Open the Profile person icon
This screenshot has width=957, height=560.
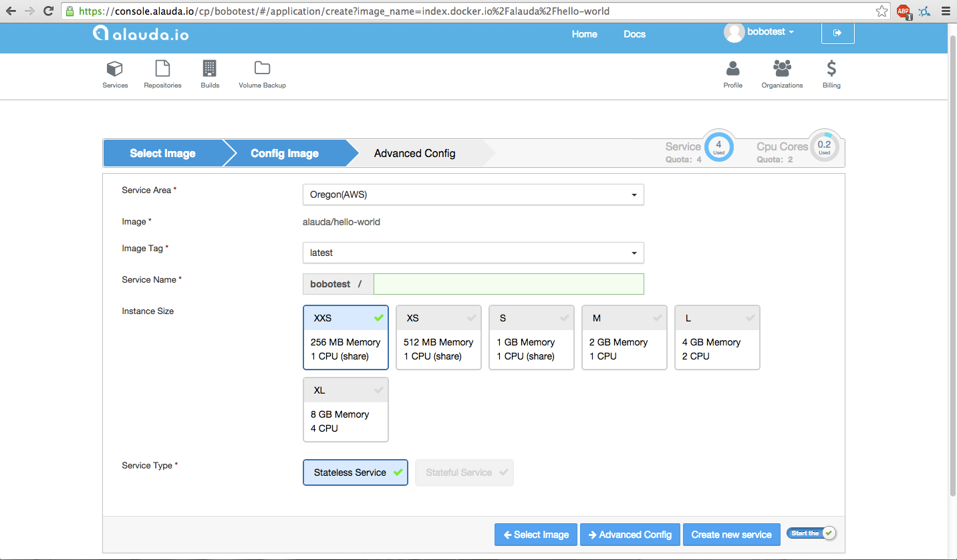733,68
